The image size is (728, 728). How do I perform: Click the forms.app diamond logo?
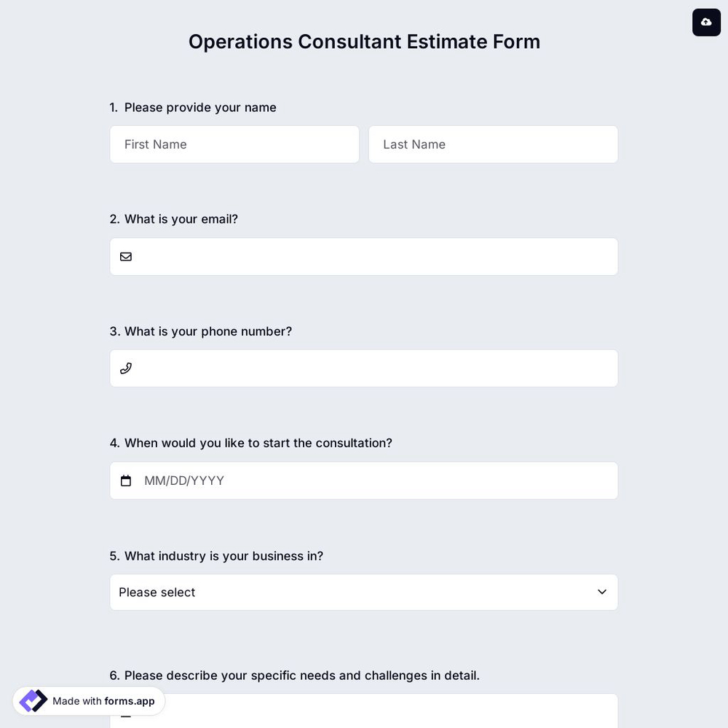pyautogui.click(x=33, y=700)
